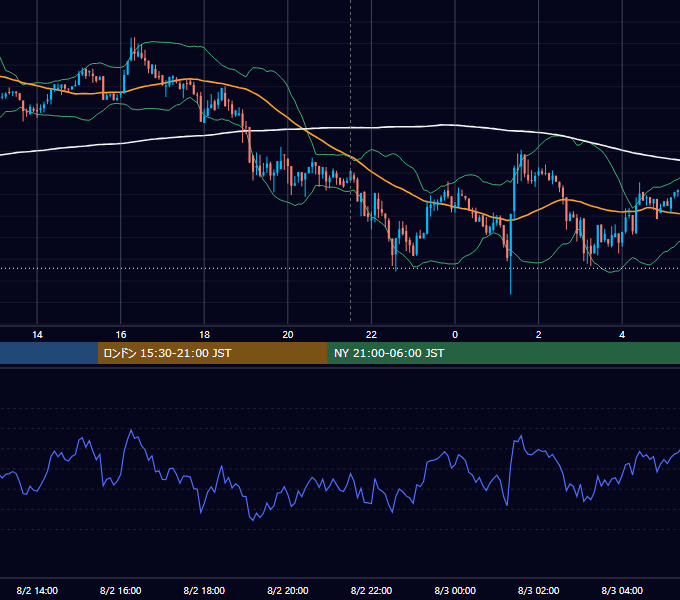680x600 pixels.
Task: Click the NY 21:00-06:00 JST session band
Action: click(503, 353)
